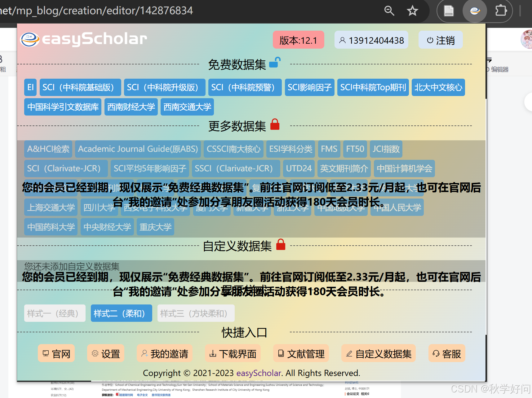Select Academic Journal Guide(原ABS) dataset
The image size is (532, 398).
[x=138, y=149]
